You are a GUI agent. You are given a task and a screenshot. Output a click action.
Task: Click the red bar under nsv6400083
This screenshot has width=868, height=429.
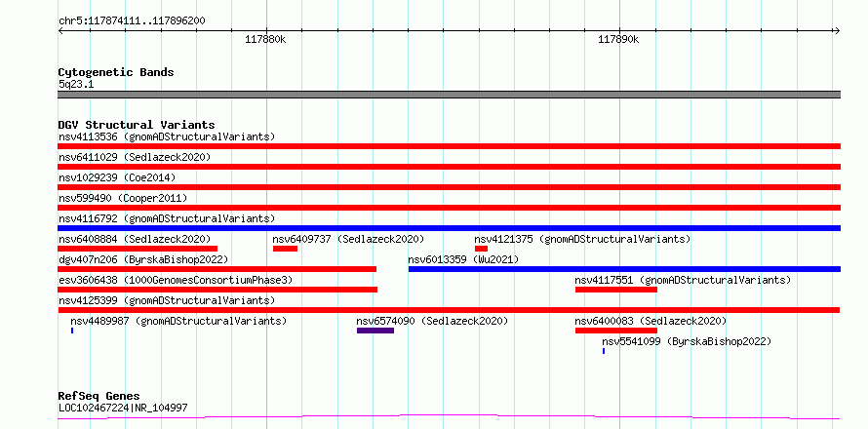616,331
